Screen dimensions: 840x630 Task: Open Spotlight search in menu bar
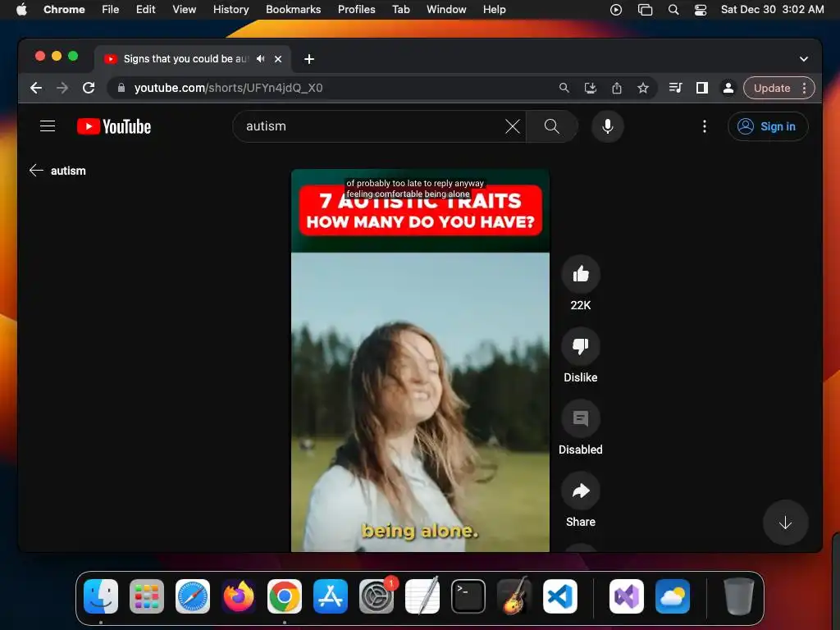coord(673,10)
